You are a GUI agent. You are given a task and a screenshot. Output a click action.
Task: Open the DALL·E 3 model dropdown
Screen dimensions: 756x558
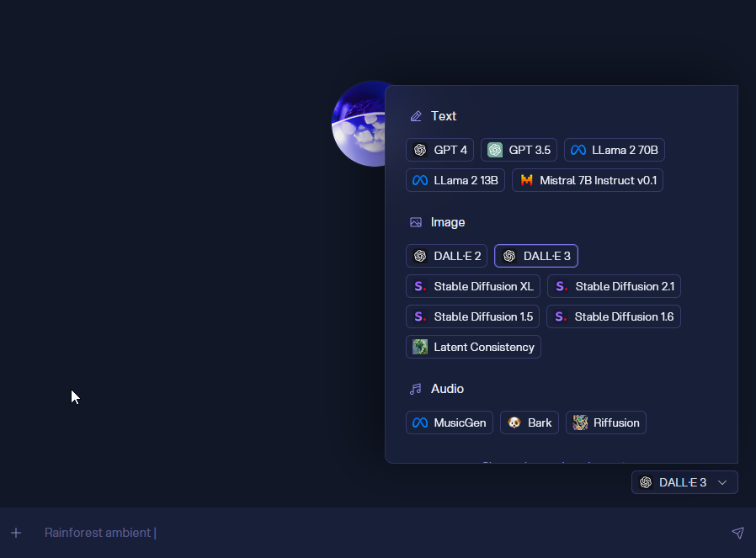(684, 482)
